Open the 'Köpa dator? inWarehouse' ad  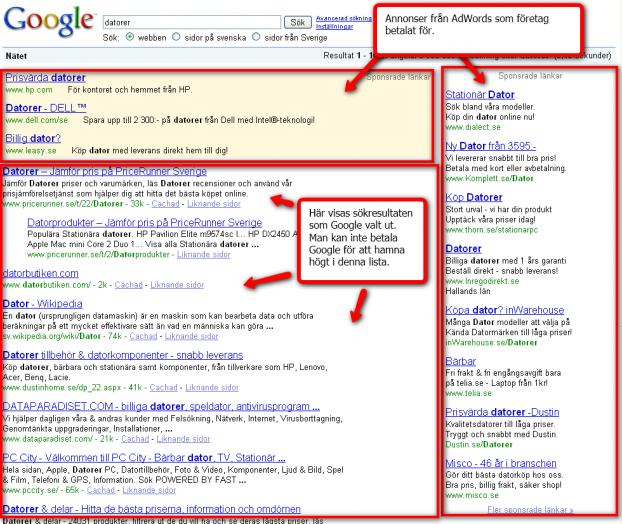click(x=505, y=310)
